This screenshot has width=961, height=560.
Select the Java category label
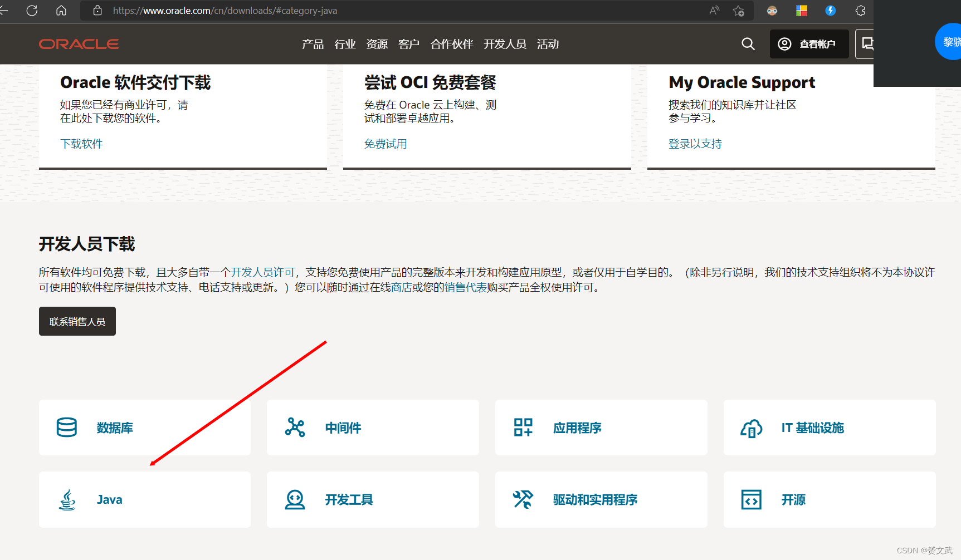(x=110, y=500)
